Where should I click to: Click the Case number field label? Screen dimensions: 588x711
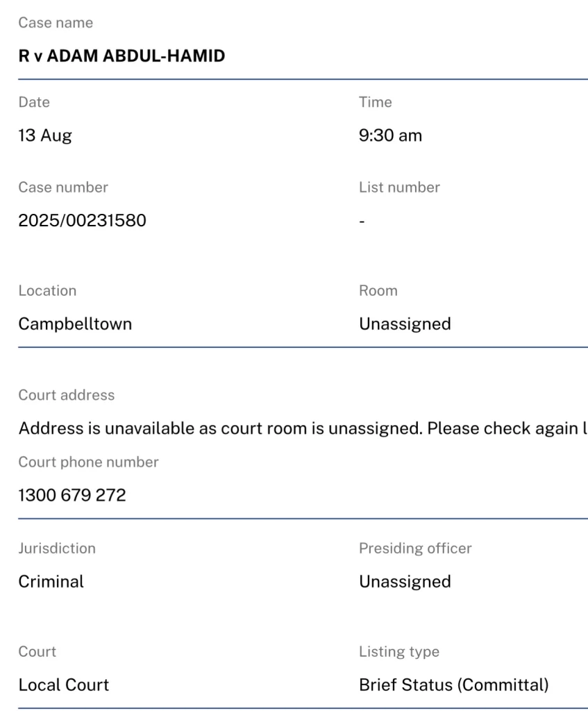63,187
